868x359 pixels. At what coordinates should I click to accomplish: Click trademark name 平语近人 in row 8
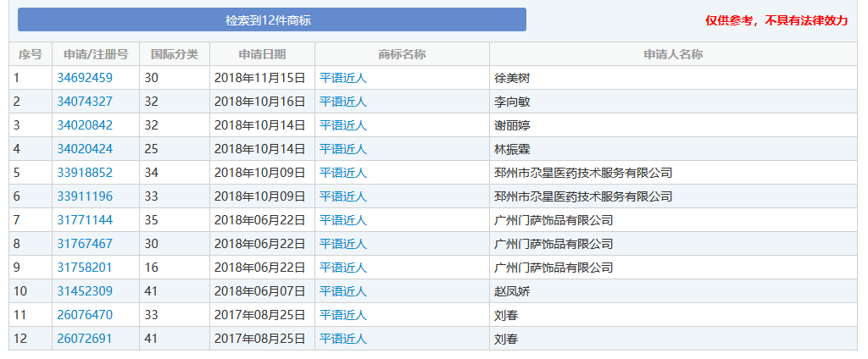pos(343,244)
